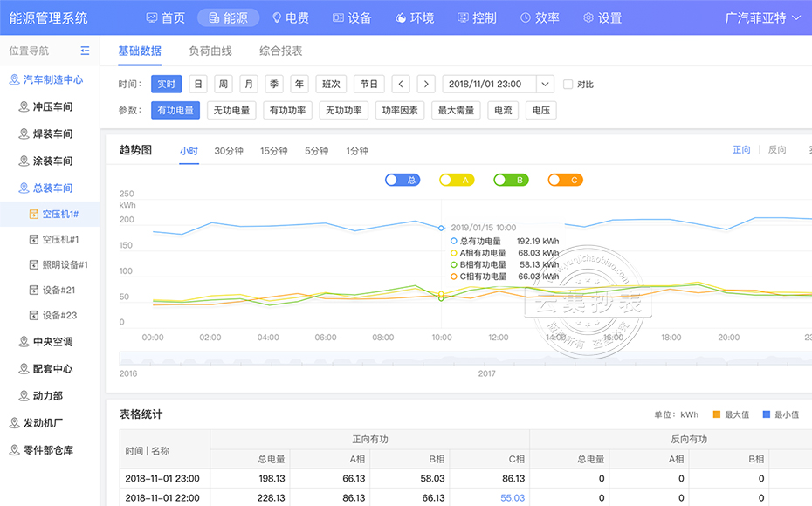Click the 55.03 value link in table
The width and height of the screenshot is (812, 506).
pyautogui.click(x=513, y=497)
